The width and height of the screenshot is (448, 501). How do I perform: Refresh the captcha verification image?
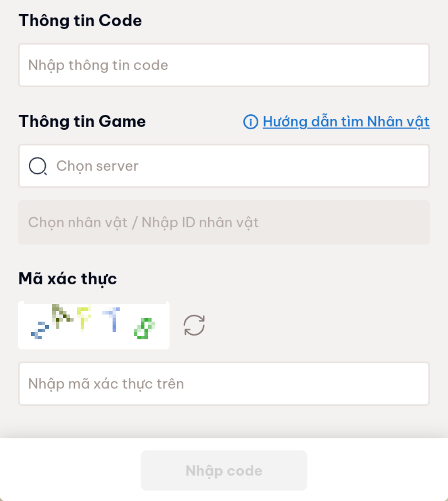[x=194, y=325]
